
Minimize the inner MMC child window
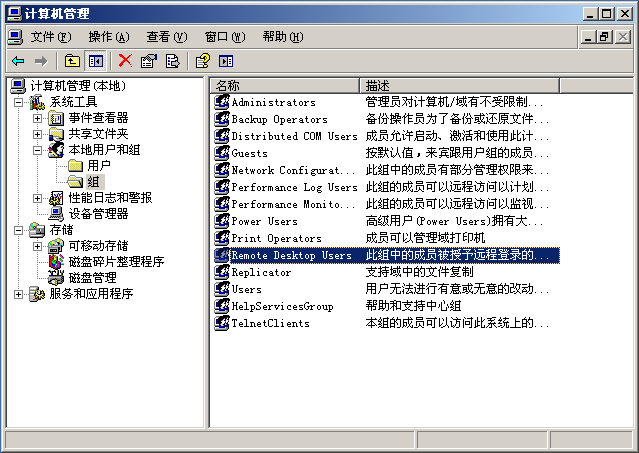(588, 37)
